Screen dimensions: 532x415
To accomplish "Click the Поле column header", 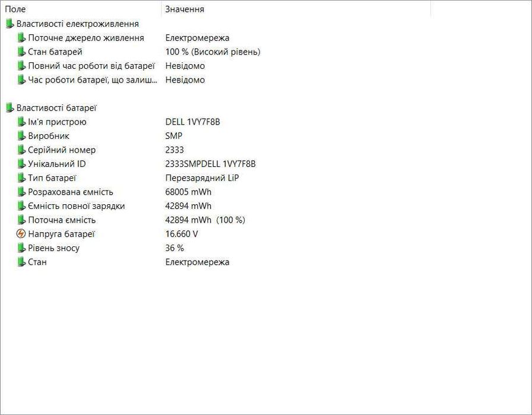I will (81, 9).
